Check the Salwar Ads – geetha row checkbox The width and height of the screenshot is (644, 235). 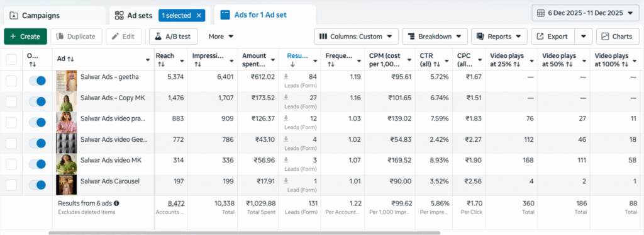11,81
